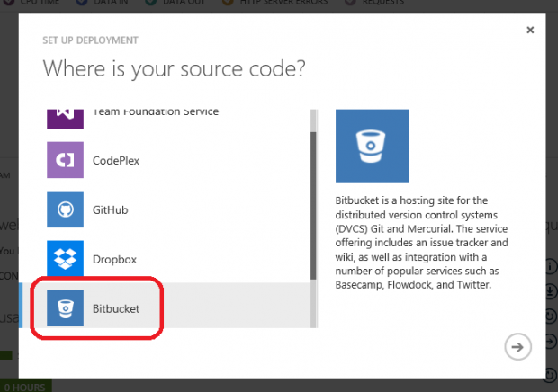Screen dimensions: 558x392
Task: Click the info icon at right edge
Action: 551,266
